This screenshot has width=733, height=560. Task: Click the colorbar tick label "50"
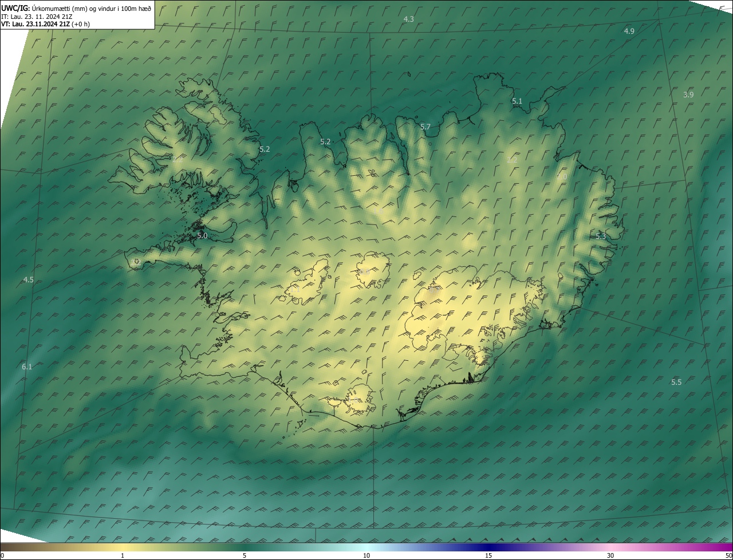pyautogui.click(x=728, y=555)
